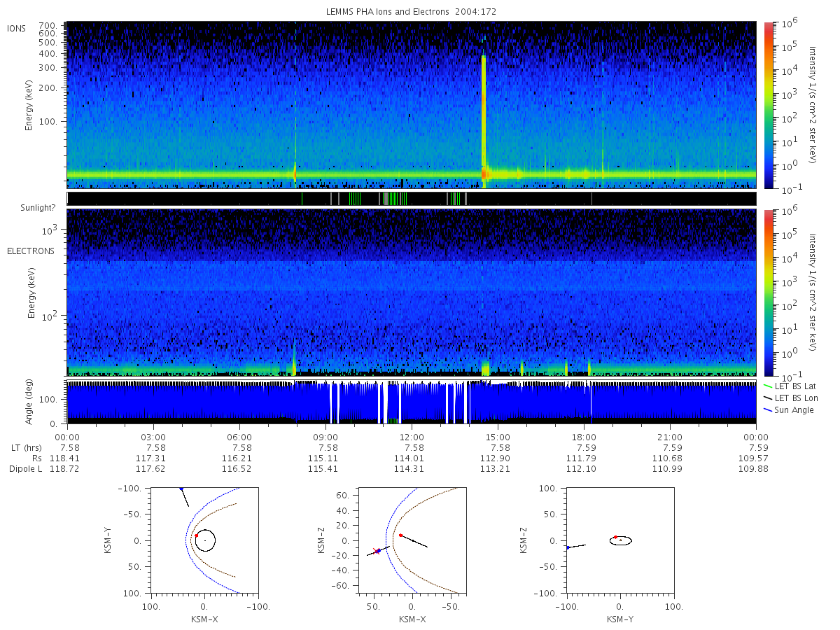Screen dimensions: 840x630
Task: Select the Dipole L value 117.62
Action: tap(150, 468)
